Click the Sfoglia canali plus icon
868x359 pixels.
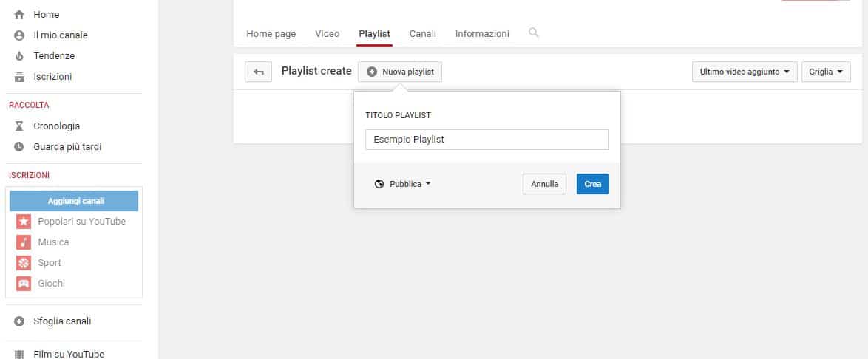coord(19,321)
